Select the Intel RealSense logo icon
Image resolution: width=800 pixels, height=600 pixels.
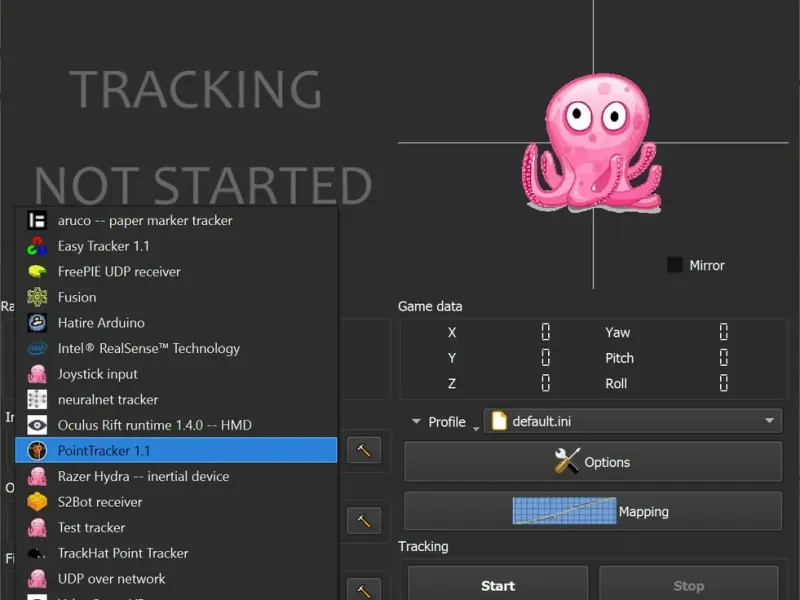click(x=37, y=348)
